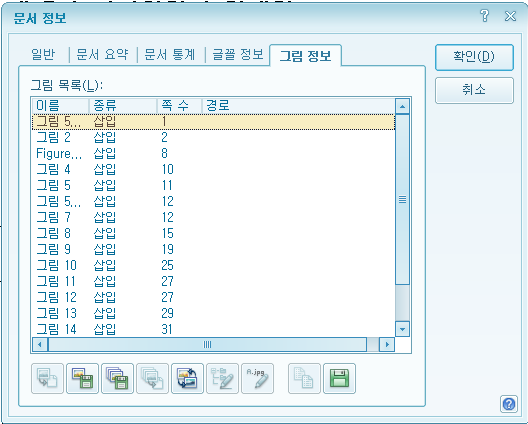Select the Figure... row

click(x=213, y=154)
